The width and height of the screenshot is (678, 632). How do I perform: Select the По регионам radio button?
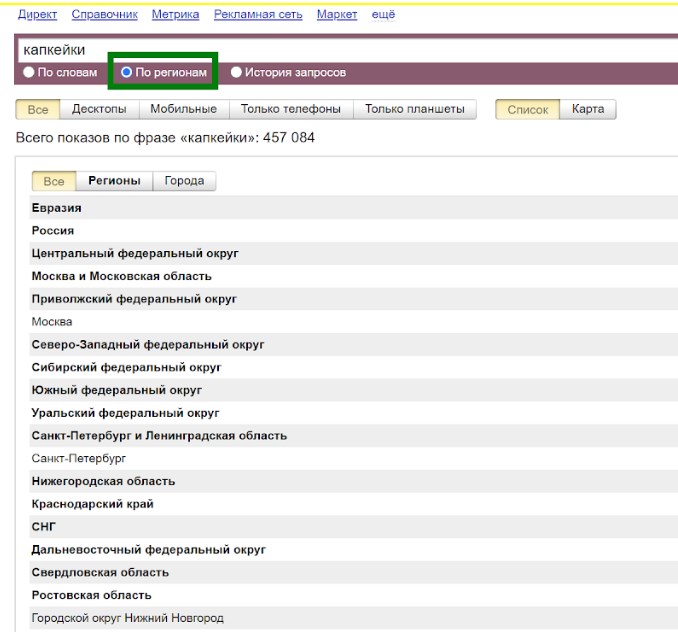tap(126, 72)
